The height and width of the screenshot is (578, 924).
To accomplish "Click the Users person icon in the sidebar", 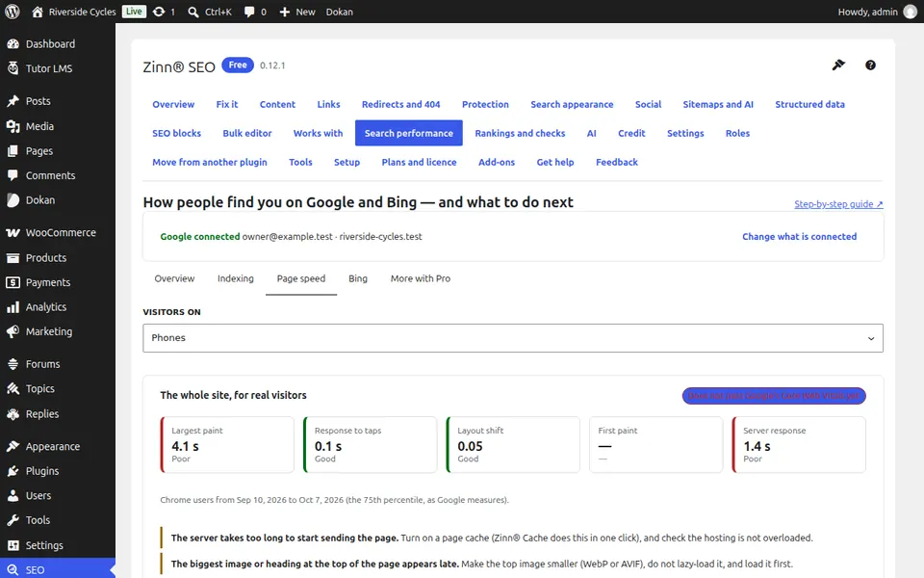I will [13, 495].
